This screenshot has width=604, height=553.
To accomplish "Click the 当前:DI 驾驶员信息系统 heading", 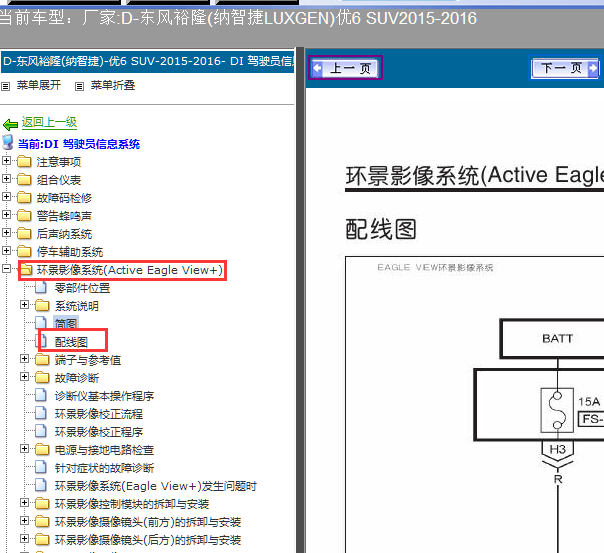I will pyautogui.click(x=79, y=144).
